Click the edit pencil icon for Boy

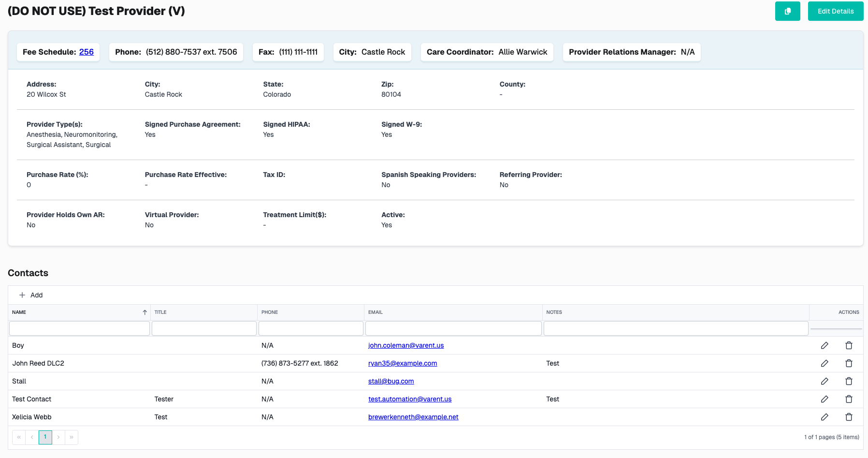pyautogui.click(x=825, y=345)
